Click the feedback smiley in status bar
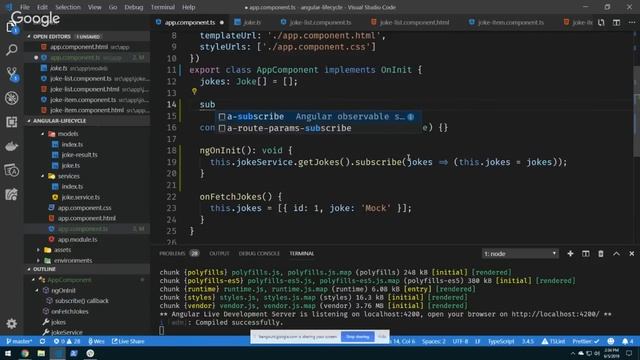The image size is (640, 360). tap(611, 341)
